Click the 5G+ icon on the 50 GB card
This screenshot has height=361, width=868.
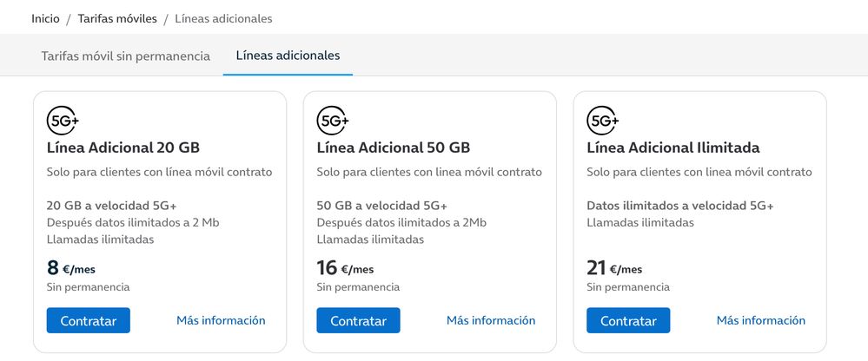[x=333, y=120]
